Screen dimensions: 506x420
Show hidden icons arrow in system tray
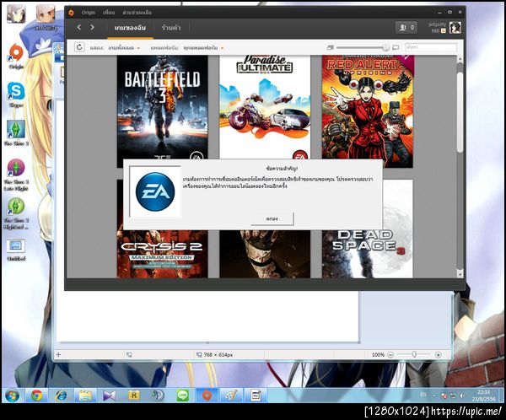click(x=434, y=396)
